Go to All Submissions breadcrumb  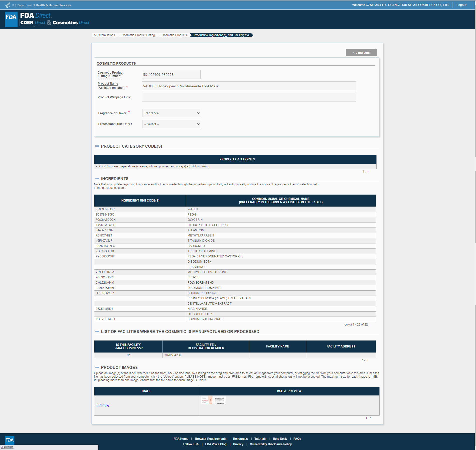coord(104,35)
